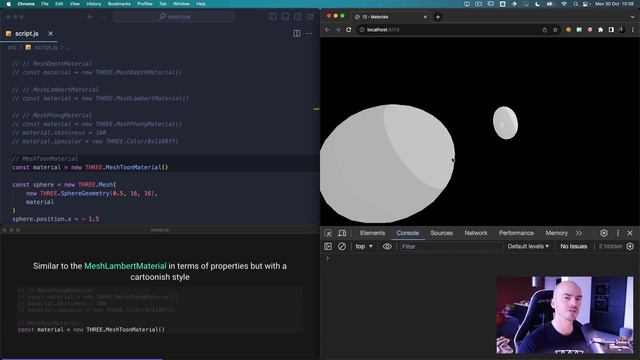This screenshot has width=640, height=360.
Task: Click the console Filter input field
Action: tap(451, 246)
